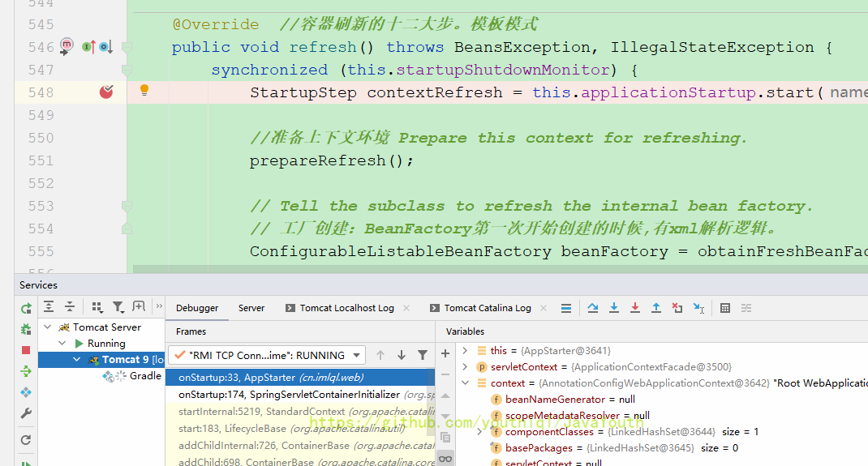868x466 pixels.
Task: Switch to the Server tab
Action: click(251, 308)
